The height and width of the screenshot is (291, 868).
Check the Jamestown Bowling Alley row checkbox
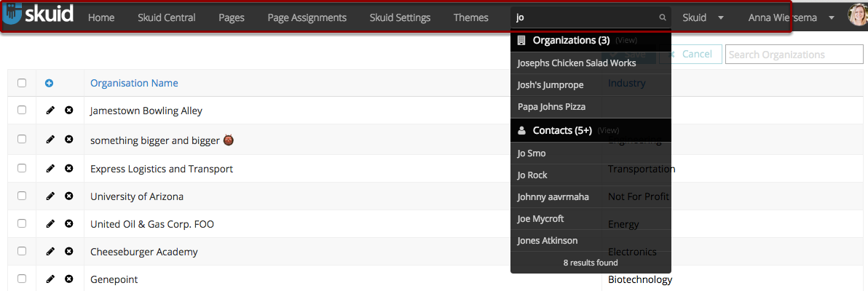coord(22,110)
